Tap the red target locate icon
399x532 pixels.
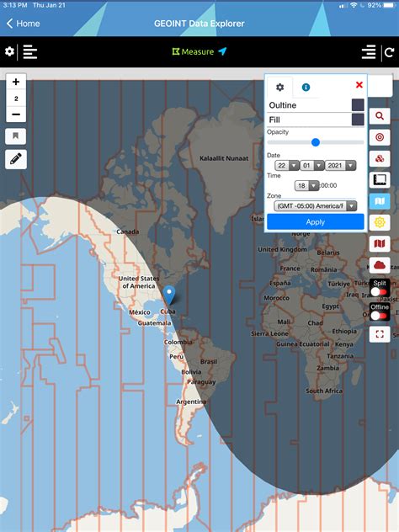point(380,137)
